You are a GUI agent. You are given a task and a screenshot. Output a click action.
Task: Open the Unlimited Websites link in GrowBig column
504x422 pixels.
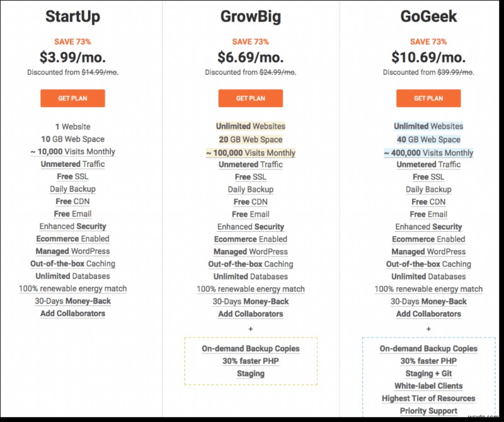pos(251,127)
